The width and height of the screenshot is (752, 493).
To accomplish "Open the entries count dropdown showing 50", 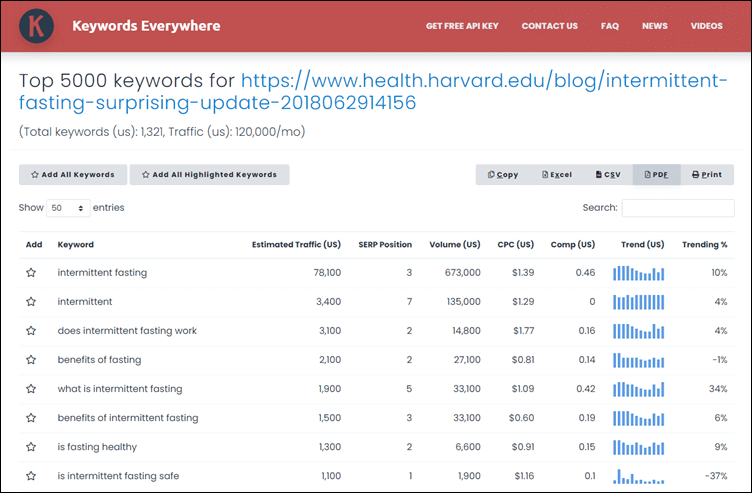I will tap(68, 208).
